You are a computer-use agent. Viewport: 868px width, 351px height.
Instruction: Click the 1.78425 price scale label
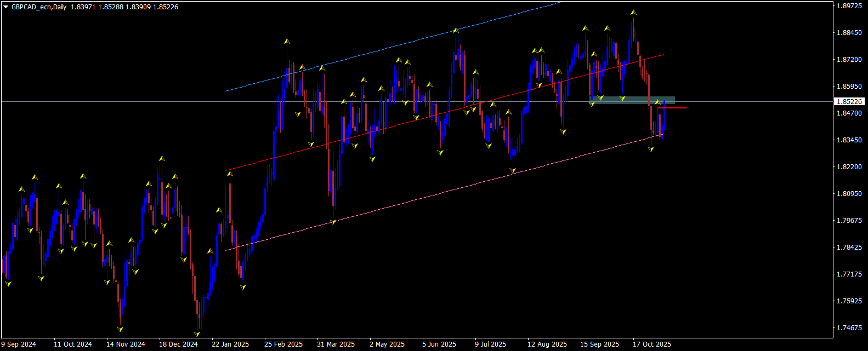[x=849, y=247]
